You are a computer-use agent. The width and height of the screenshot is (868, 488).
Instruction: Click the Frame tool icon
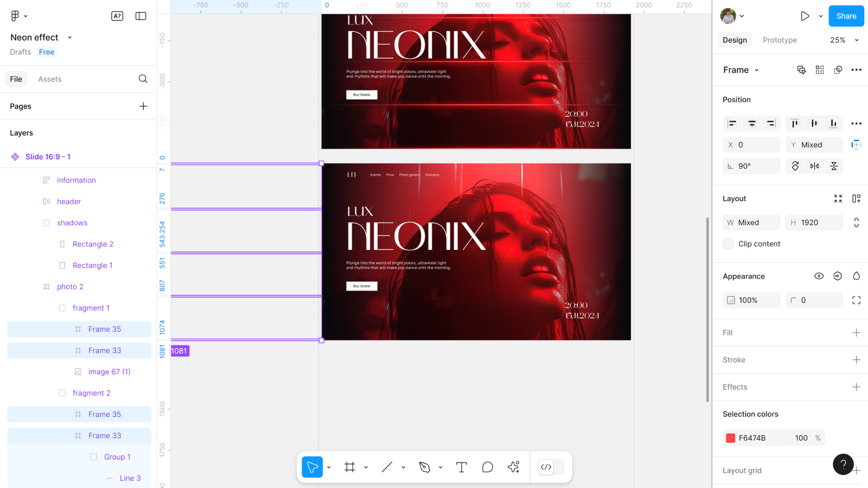pos(350,467)
